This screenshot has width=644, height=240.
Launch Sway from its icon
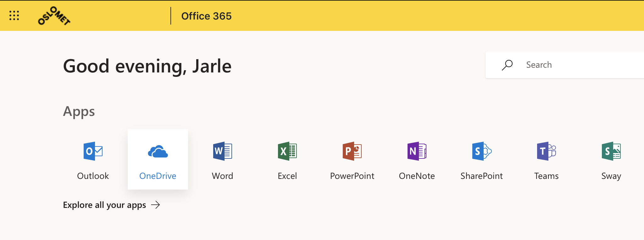[611, 151]
